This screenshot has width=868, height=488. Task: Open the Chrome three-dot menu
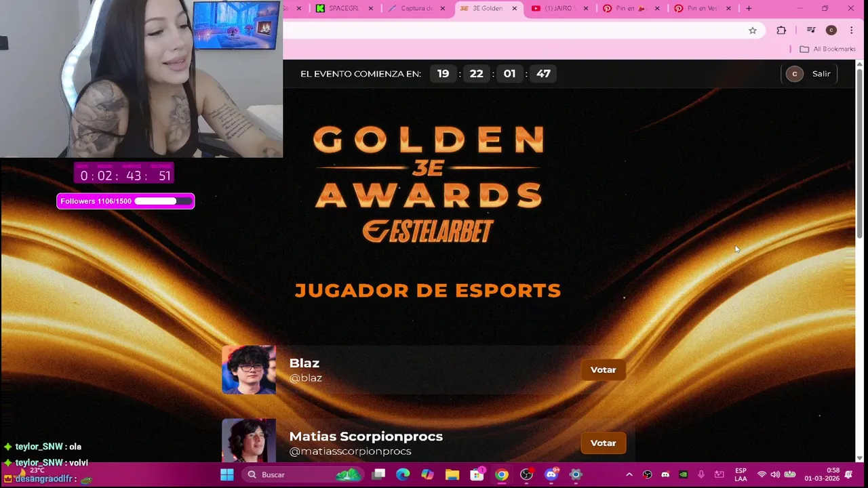(x=852, y=30)
